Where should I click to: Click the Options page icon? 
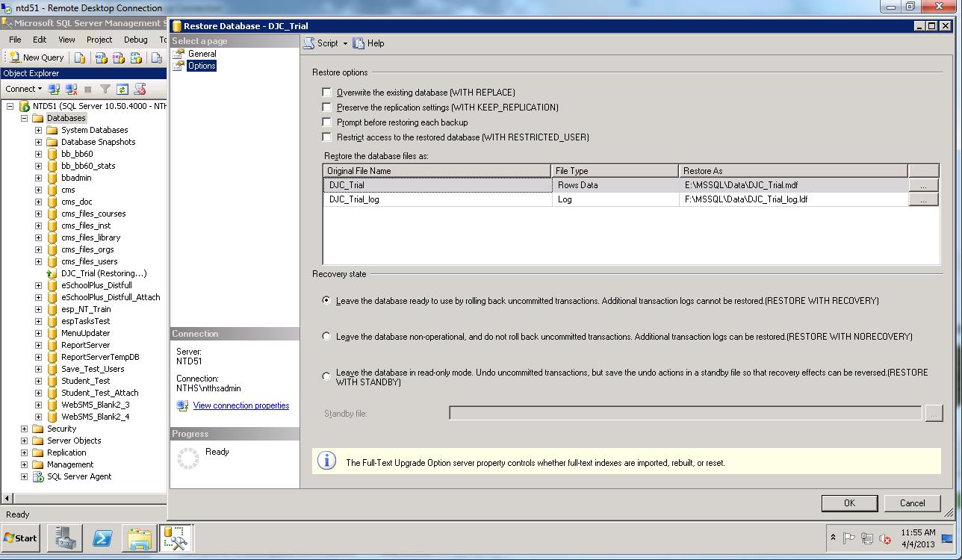pos(179,66)
